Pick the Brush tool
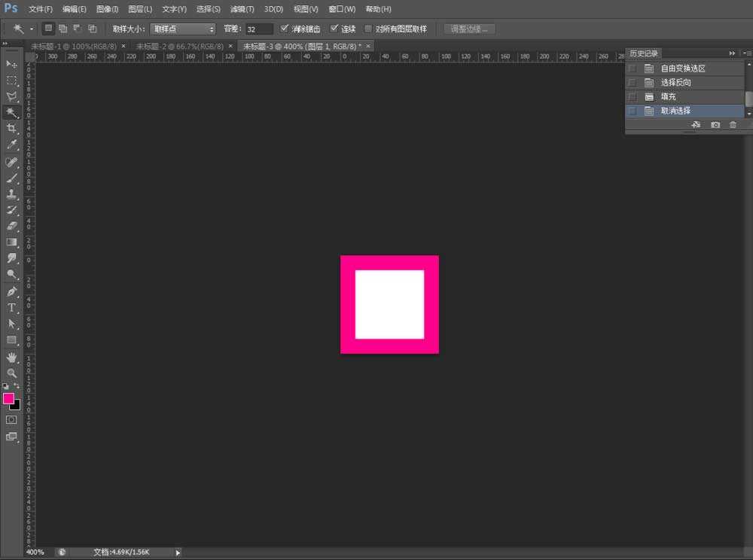 click(11, 178)
